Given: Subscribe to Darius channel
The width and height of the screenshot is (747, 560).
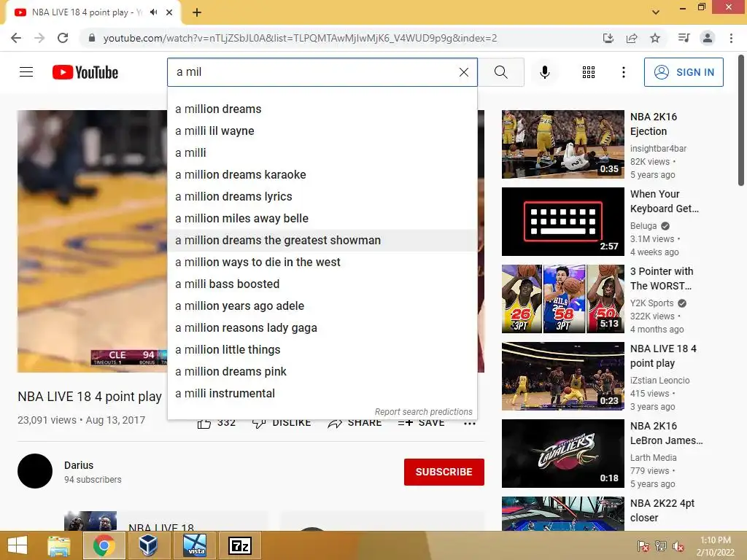Looking at the screenshot, I should click(444, 472).
